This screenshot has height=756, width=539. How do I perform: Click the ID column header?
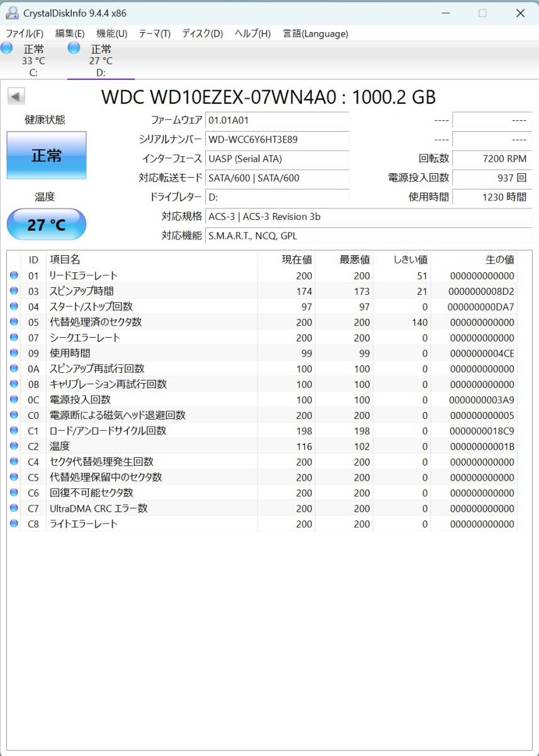(33, 260)
